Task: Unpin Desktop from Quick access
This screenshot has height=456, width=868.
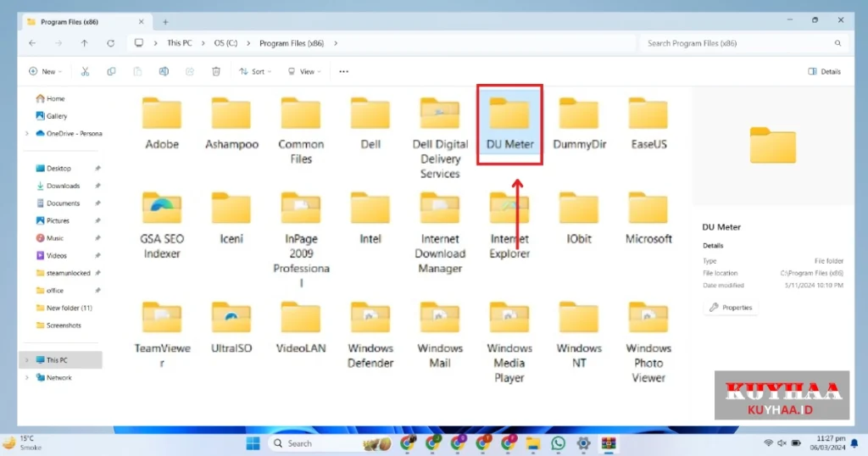Action: pos(97,168)
